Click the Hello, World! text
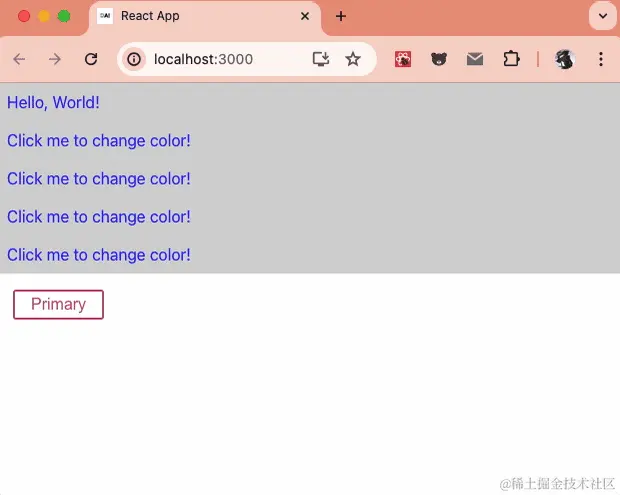Screen dimensions: 620x495 pos(53,103)
